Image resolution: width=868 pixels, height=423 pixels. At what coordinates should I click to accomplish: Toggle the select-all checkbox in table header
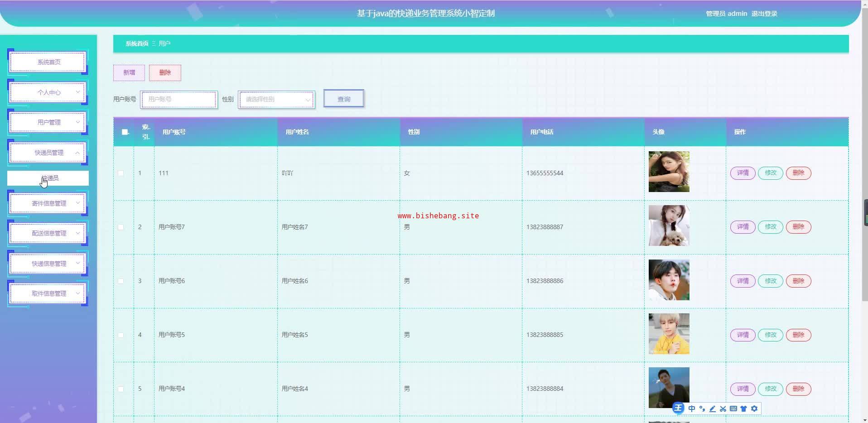point(125,132)
